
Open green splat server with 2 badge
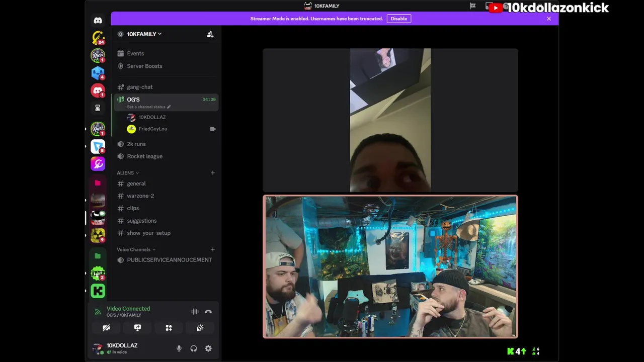click(98, 274)
